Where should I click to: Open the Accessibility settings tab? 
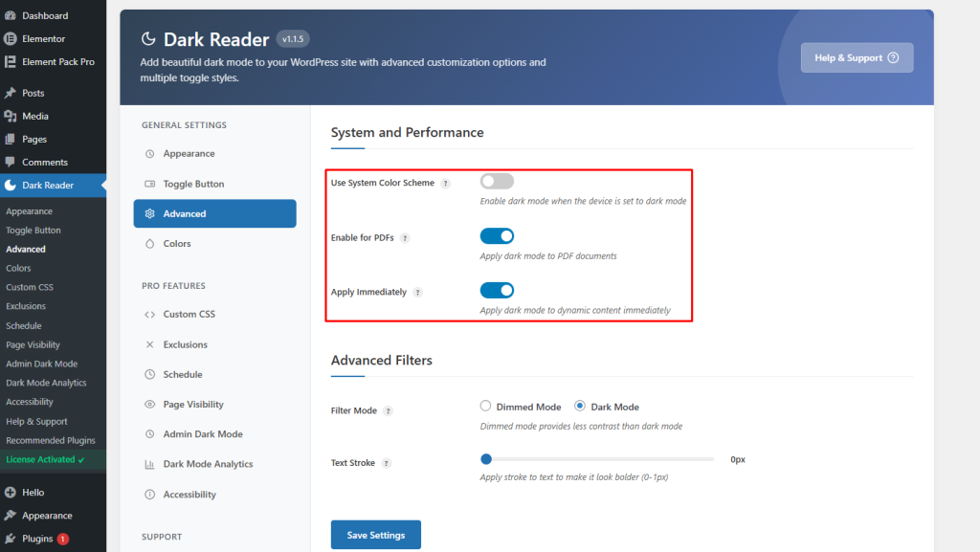[215, 495]
